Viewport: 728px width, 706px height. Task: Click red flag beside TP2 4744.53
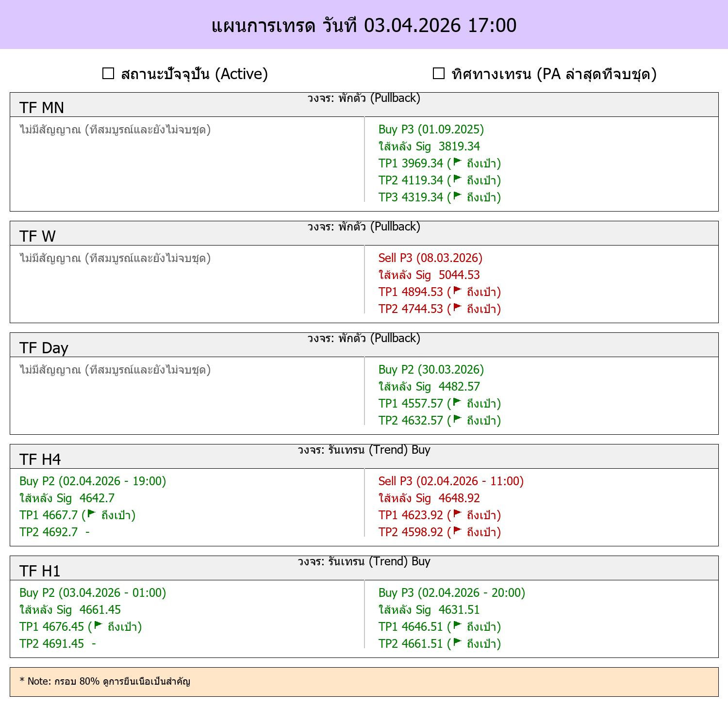coord(457,308)
